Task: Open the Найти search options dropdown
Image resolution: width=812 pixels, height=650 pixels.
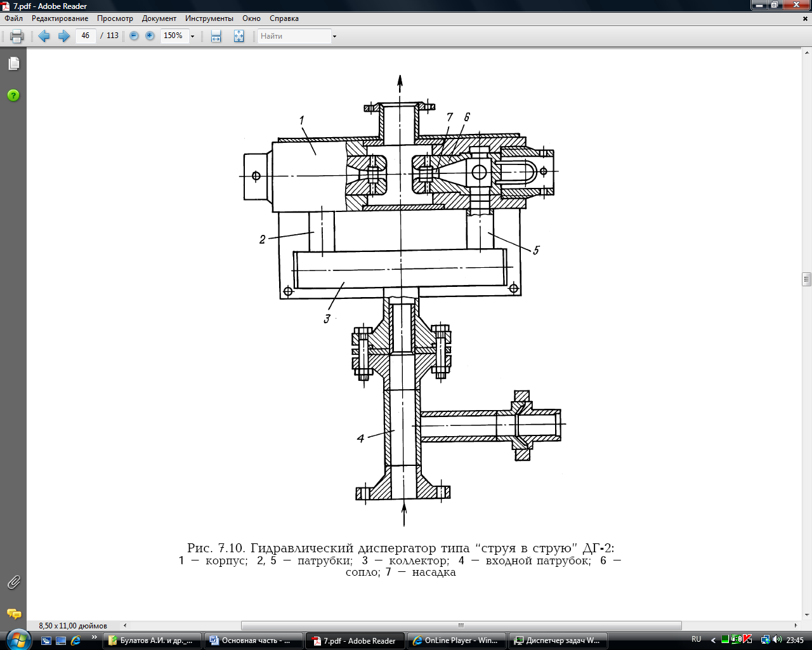Action: pyautogui.click(x=334, y=36)
